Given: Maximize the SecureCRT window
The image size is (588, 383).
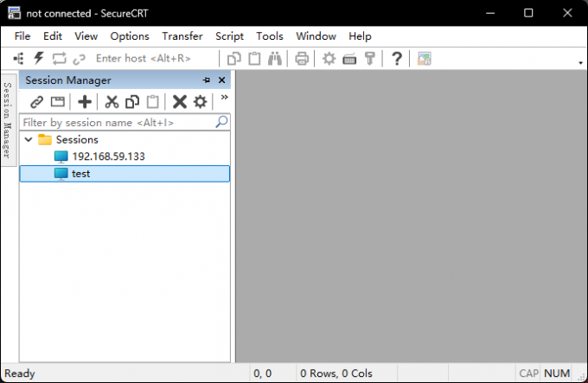Looking at the screenshot, I should coord(528,13).
